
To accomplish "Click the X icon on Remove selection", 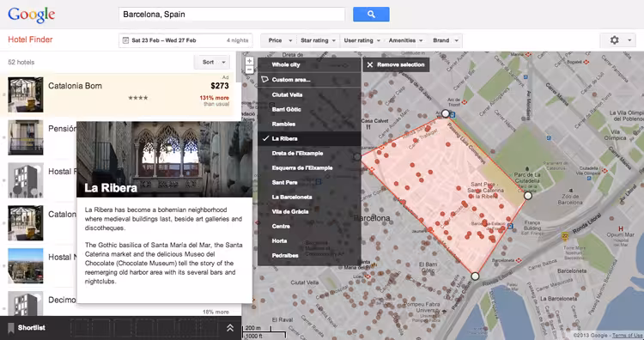I will (x=370, y=64).
